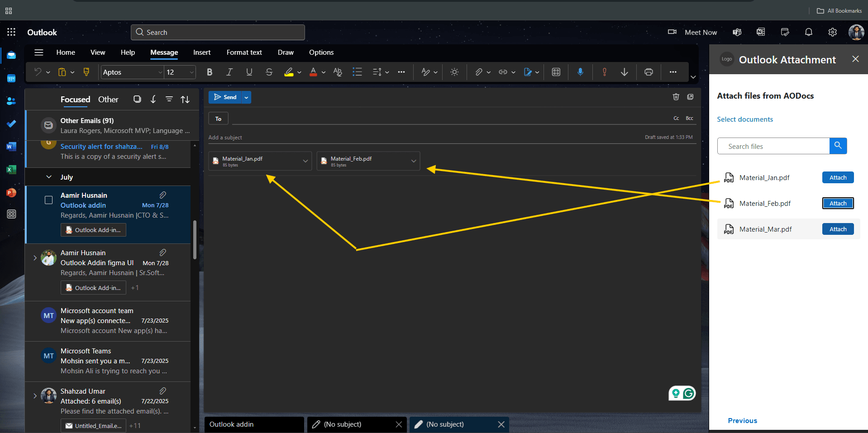Switch to the Other inbox tab

pyautogui.click(x=108, y=99)
